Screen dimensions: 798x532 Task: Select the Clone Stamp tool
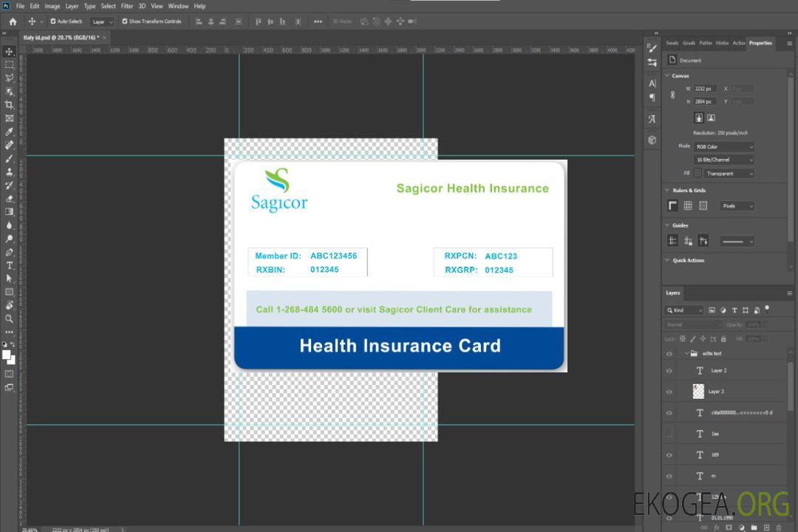pos(9,171)
